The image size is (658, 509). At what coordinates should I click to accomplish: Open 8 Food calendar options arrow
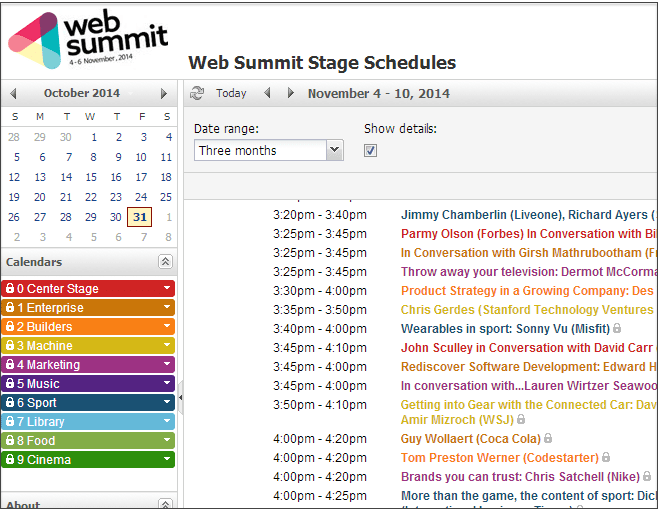(167, 440)
